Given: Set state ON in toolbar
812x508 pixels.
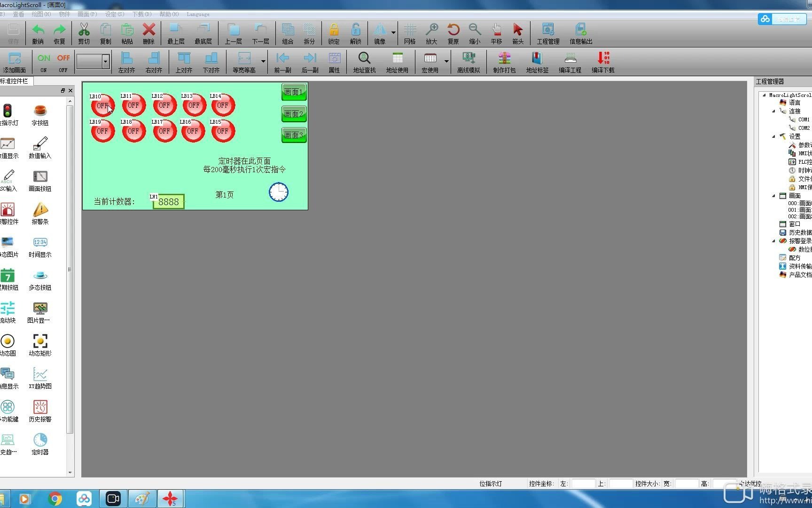Looking at the screenshot, I should [44, 62].
